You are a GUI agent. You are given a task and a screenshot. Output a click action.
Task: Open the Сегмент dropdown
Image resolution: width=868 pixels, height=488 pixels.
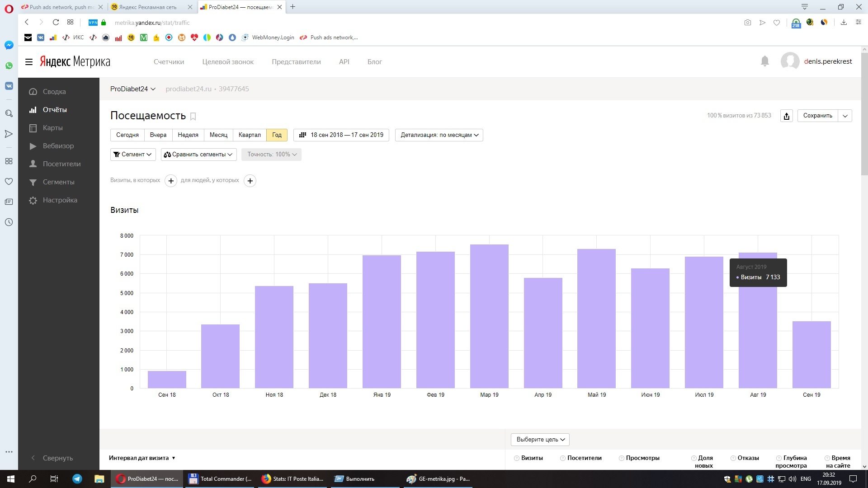click(133, 155)
